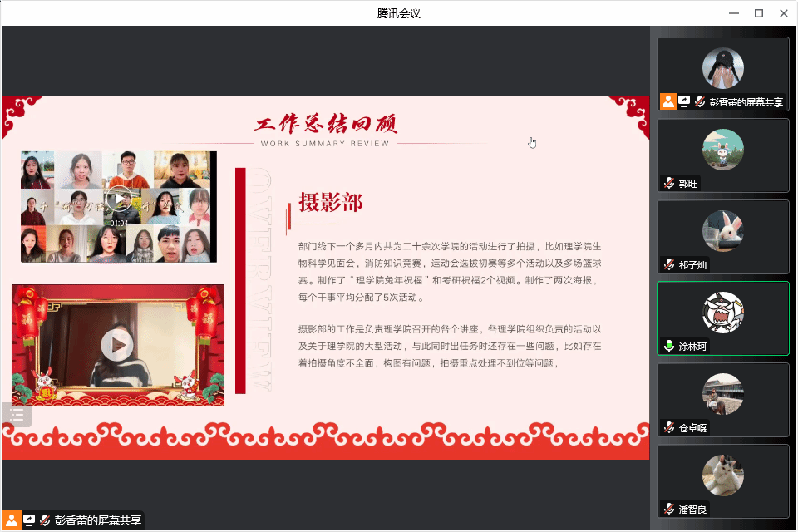798x532 pixels.
Task: Click muted microphone icon beside 祁子灿
Action: (668, 265)
